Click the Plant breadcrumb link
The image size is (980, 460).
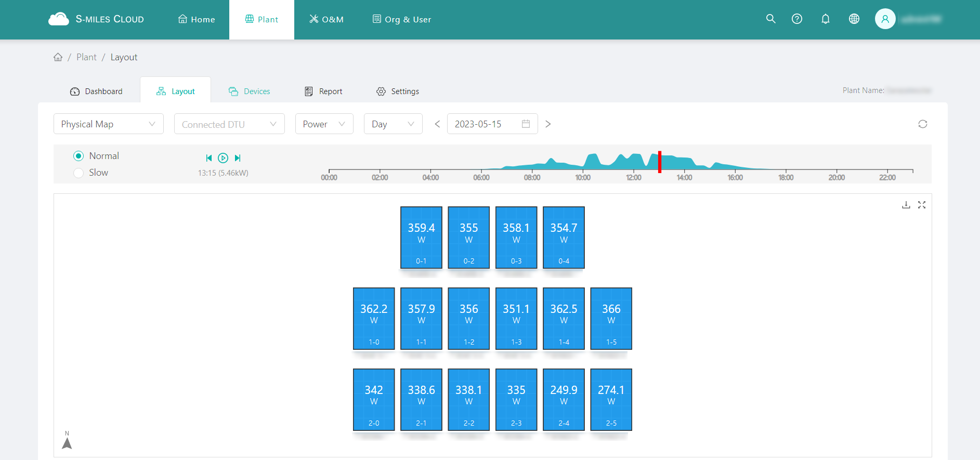[86, 57]
